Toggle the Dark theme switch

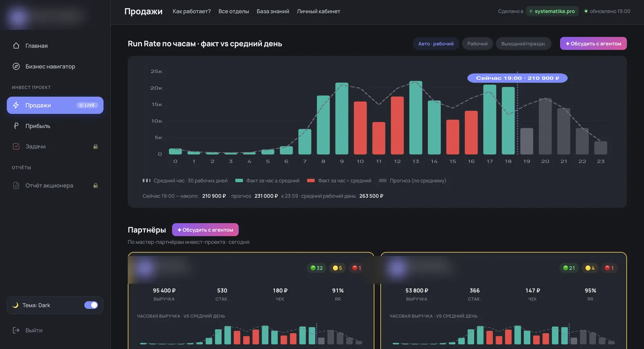click(91, 305)
